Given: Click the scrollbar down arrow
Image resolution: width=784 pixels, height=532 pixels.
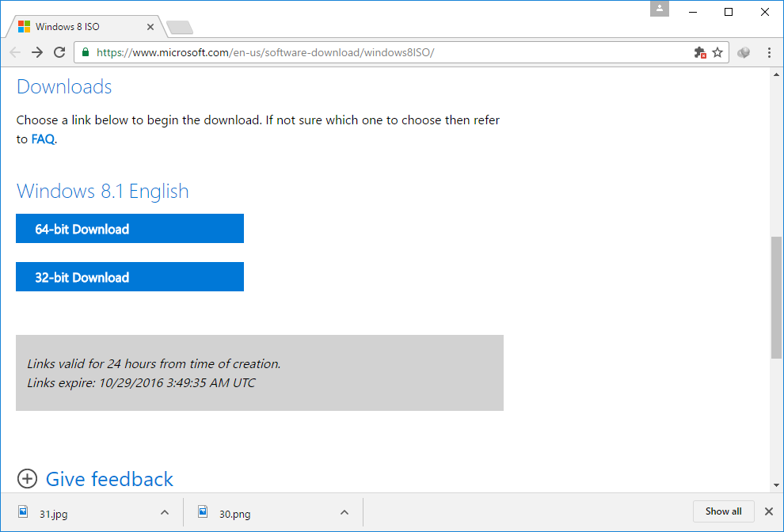Looking at the screenshot, I should point(776,485).
